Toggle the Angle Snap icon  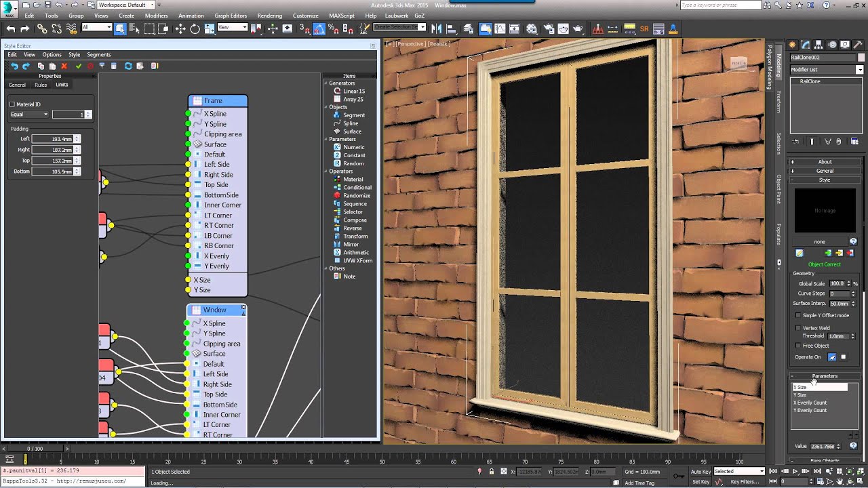tap(318, 28)
